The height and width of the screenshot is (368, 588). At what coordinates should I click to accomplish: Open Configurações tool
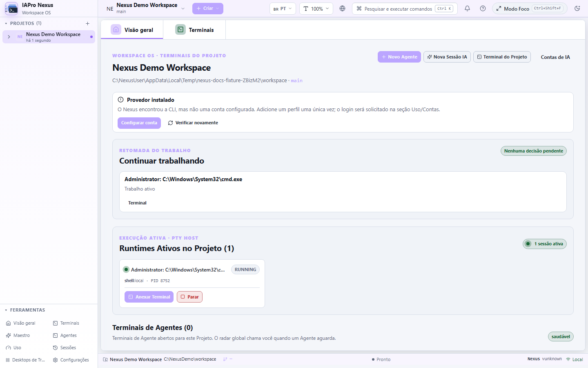[71, 360]
